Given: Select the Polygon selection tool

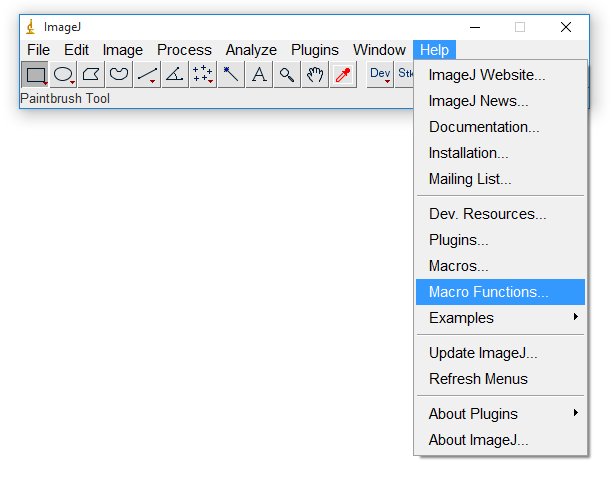Looking at the screenshot, I should coord(91,74).
